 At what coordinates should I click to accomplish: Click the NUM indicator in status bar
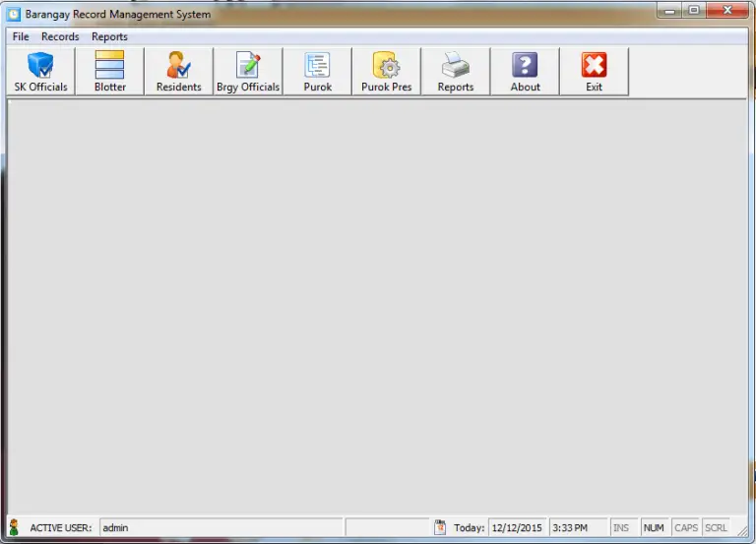click(x=655, y=527)
